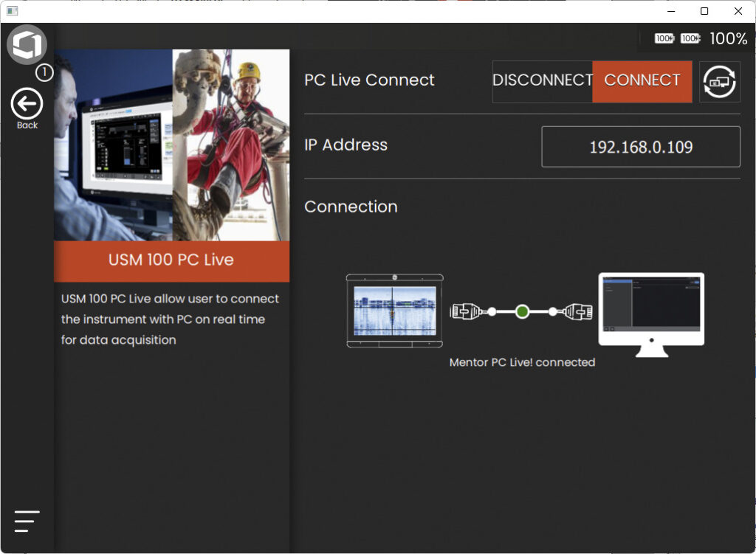This screenshot has height=554, width=756.
Task: Click the green connection status dot
Action: [522, 312]
